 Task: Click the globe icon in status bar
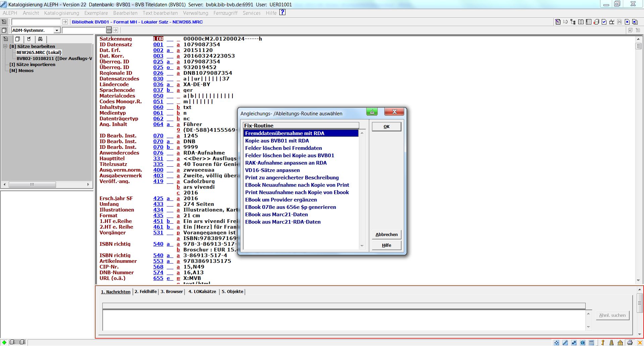(x=583, y=343)
